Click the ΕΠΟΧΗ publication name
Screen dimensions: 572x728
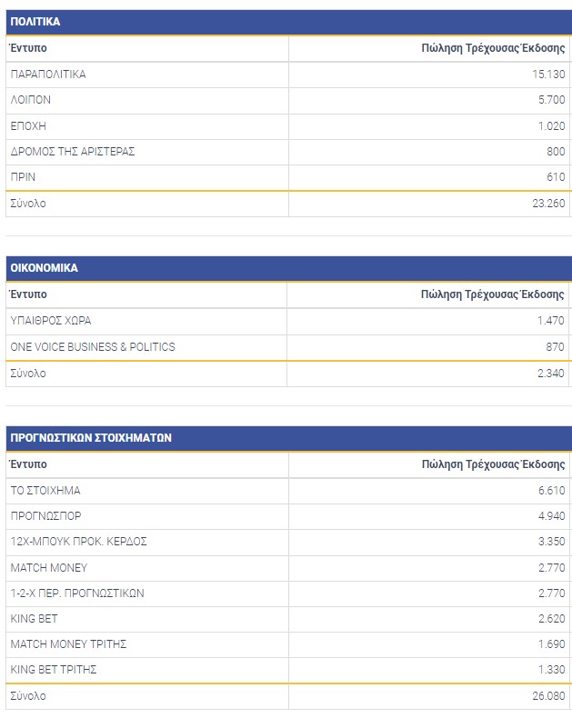28,125
